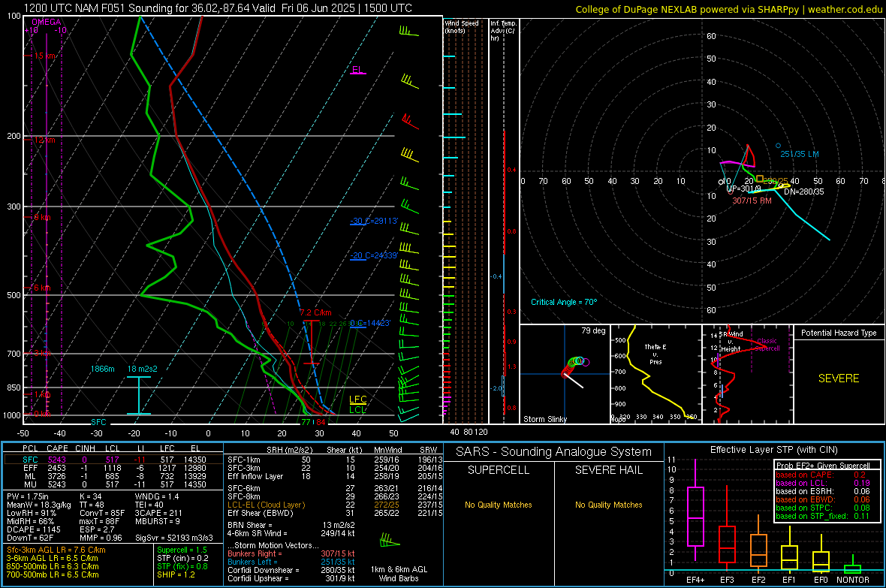This screenshot has height=588, width=886.
Task: Click the Effective Layer STP (with CIN) title
Action: coord(774,450)
